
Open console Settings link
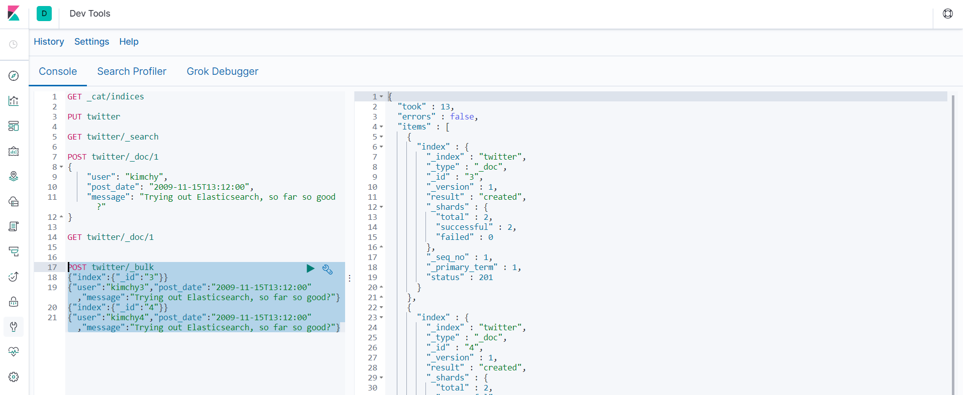91,42
